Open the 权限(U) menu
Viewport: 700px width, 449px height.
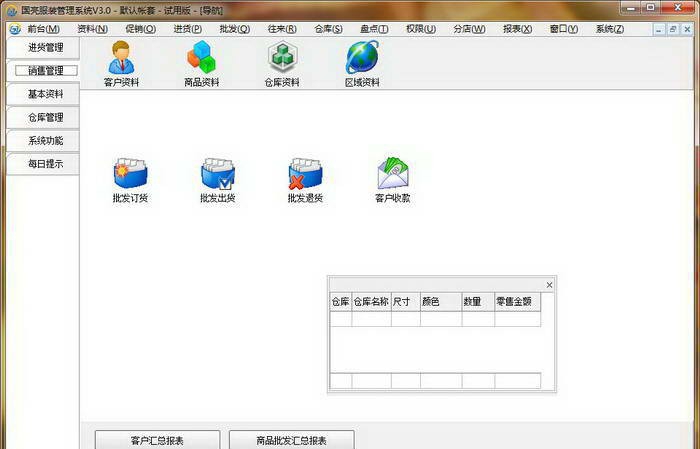click(x=421, y=29)
